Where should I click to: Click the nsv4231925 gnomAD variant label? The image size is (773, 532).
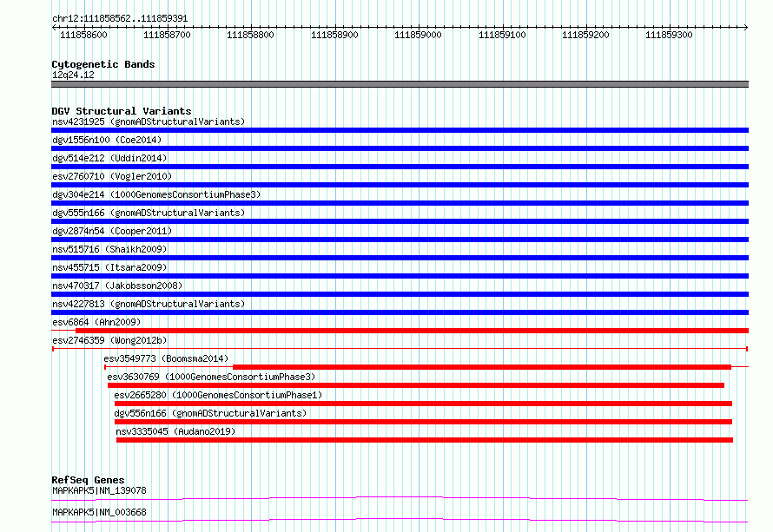click(149, 122)
